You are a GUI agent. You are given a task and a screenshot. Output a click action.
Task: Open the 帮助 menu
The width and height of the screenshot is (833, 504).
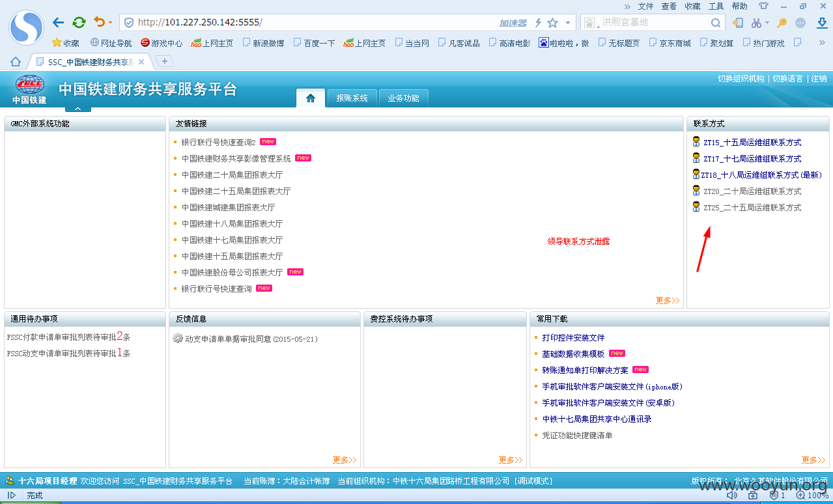pyautogui.click(x=739, y=6)
